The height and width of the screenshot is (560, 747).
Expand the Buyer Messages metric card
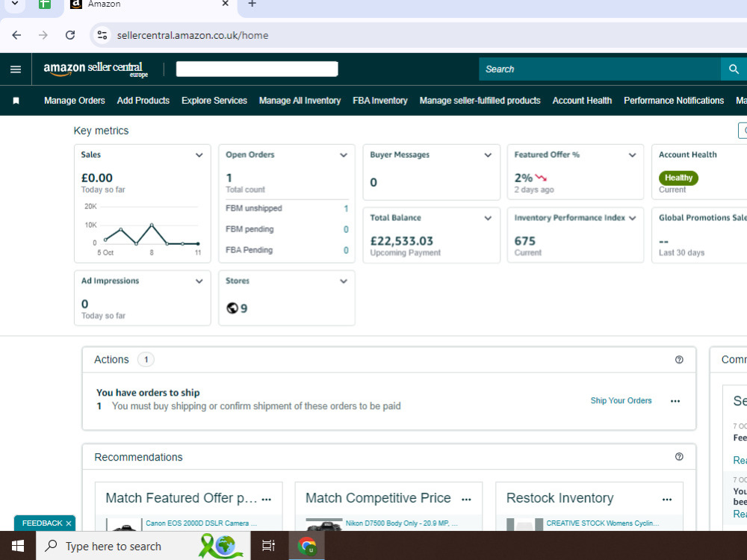[x=488, y=155]
